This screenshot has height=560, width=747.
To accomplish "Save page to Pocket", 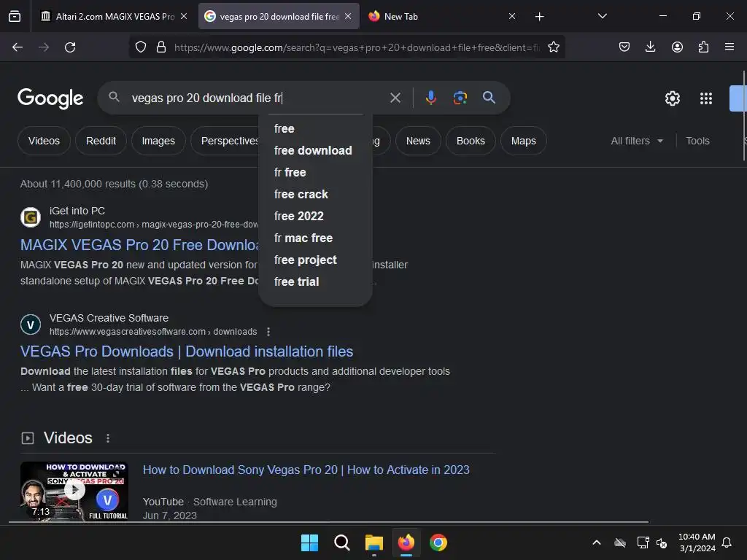I will click(x=624, y=47).
